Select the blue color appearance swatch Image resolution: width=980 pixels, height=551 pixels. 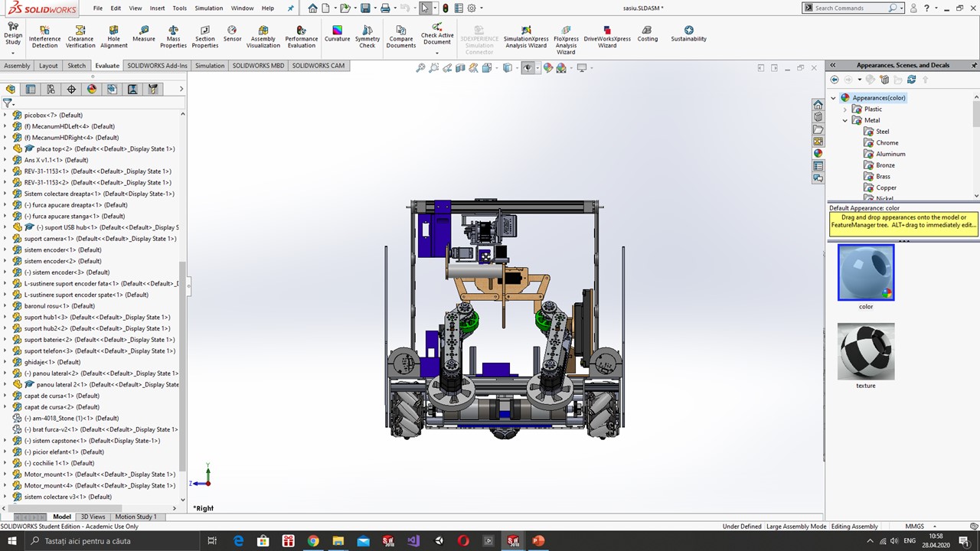865,272
